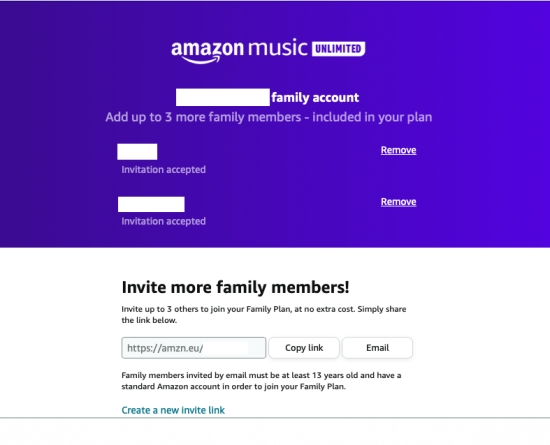Click the first "Invitation accepted" status

163,170
